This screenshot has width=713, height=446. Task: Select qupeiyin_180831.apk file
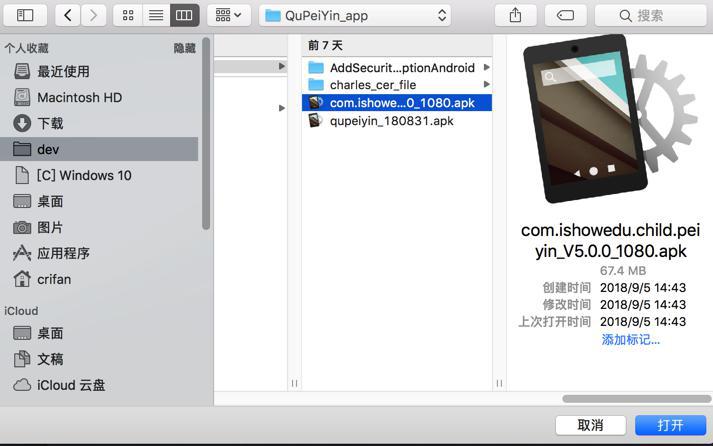click(397, 121)
